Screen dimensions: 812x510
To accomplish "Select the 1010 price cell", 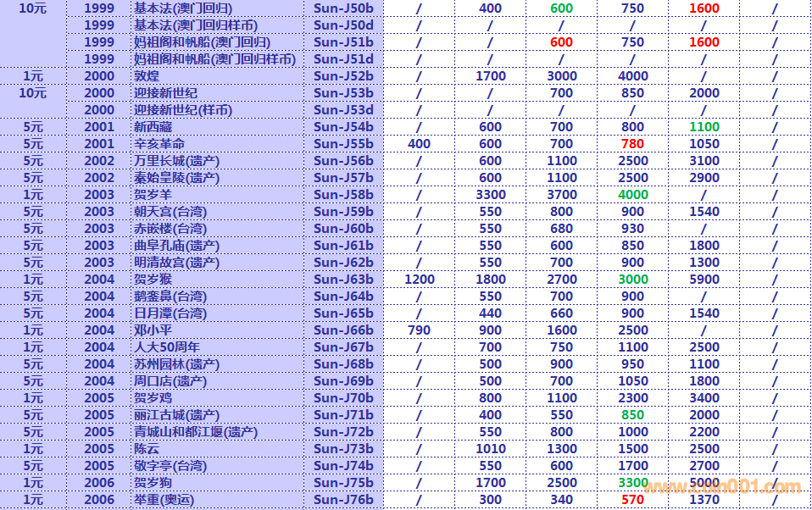I will 490,449.
